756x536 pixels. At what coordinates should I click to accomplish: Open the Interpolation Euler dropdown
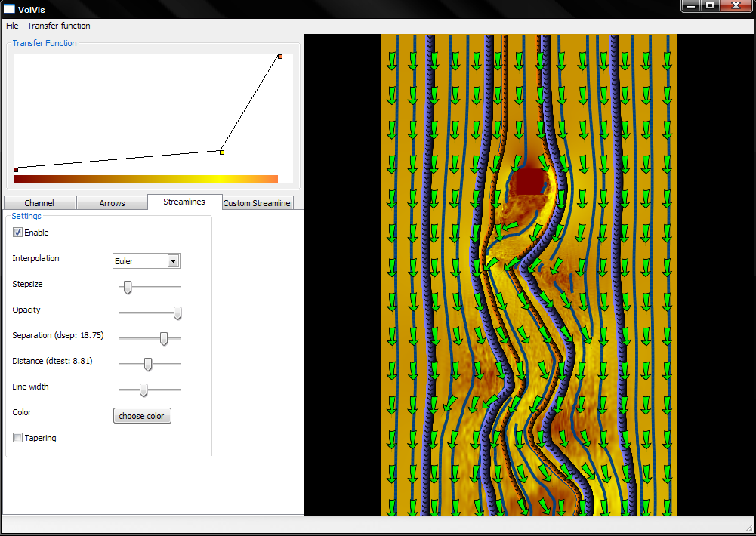point(173,261)
